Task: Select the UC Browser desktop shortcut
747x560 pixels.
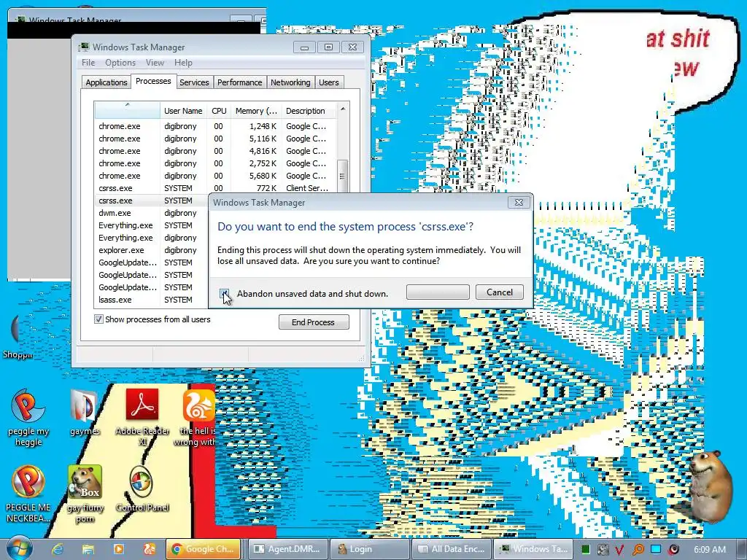Action: [198, 418]
